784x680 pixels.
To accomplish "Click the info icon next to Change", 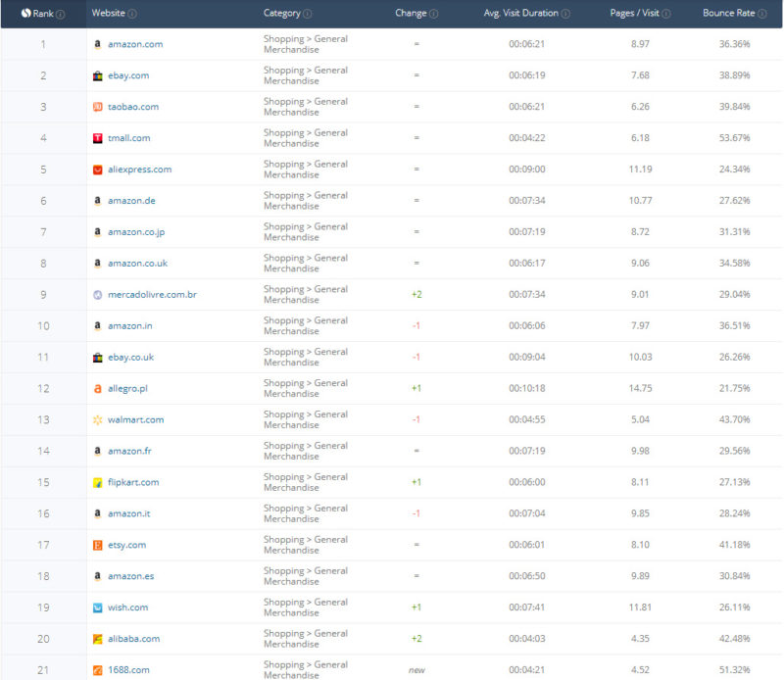I will pos(434,14).
